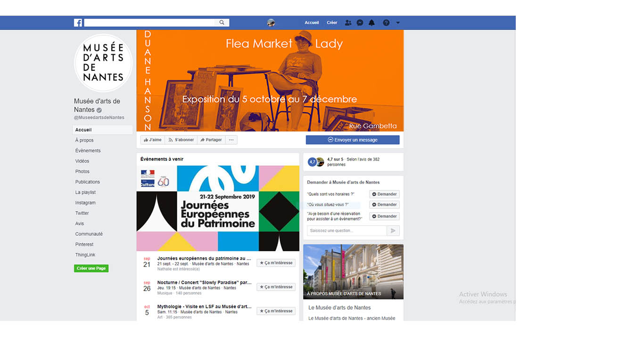Click the @MuseedartsdeNantes handle
Viewport: 644px width, 362px height.
pyautogui.click(x=99, y=117)
